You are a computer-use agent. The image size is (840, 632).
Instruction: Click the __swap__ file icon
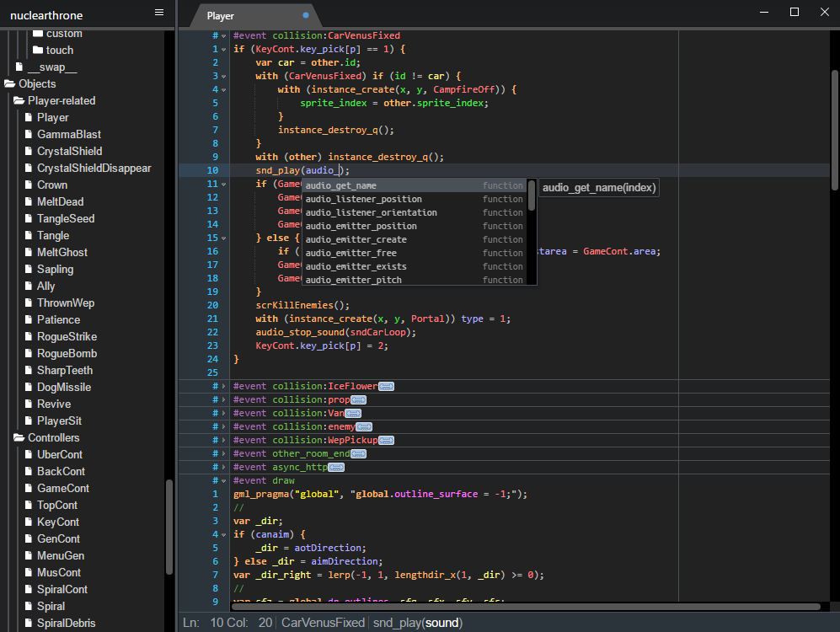[x=19, y=67]
